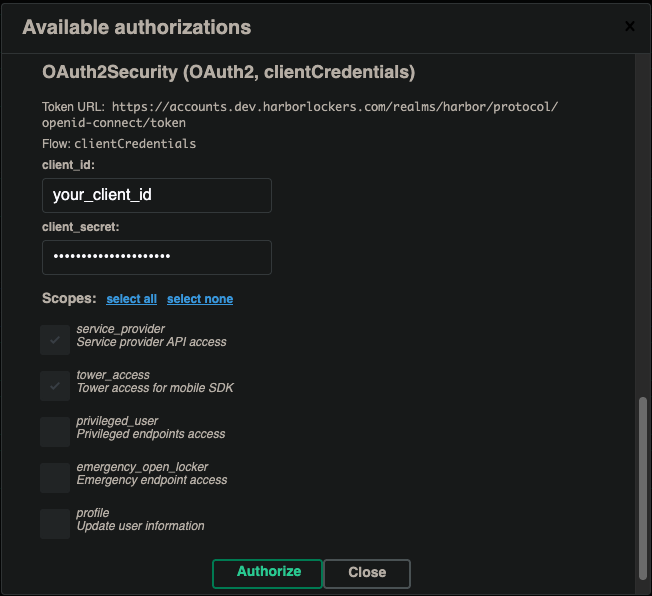Click the Token URL address text
The height and width of the screenshot is (596, 652).
coord(335,106)
